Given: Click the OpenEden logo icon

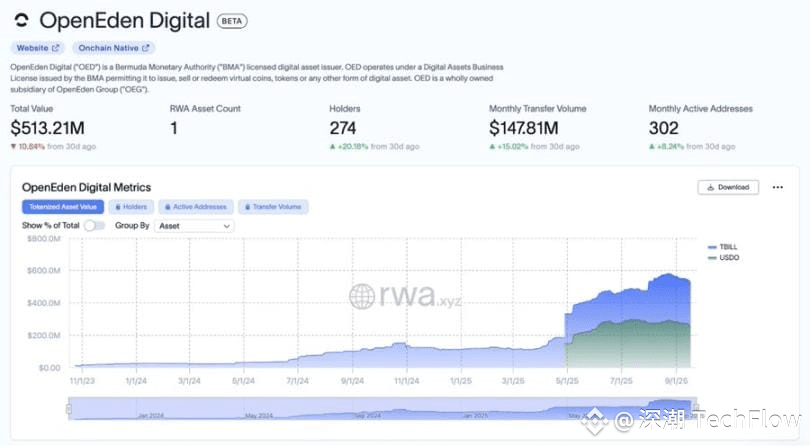Looking at the screenshot, I should tap(21, 21).
